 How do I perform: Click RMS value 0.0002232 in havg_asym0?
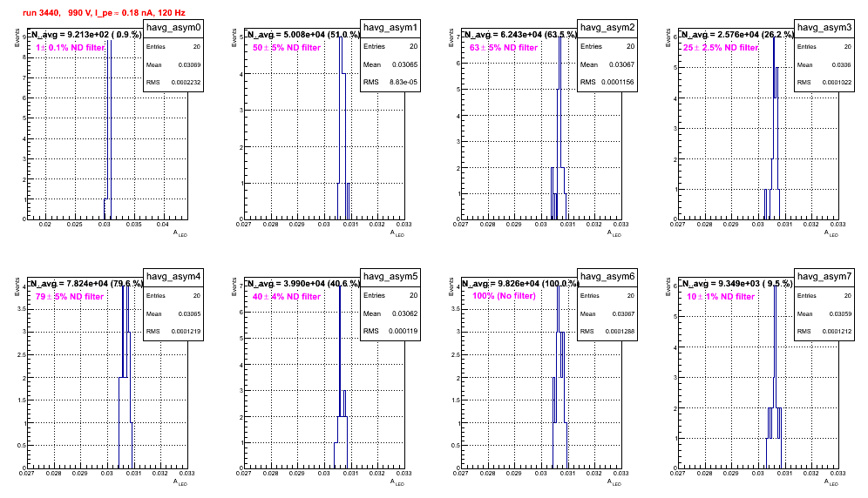[x=186, y=83]
